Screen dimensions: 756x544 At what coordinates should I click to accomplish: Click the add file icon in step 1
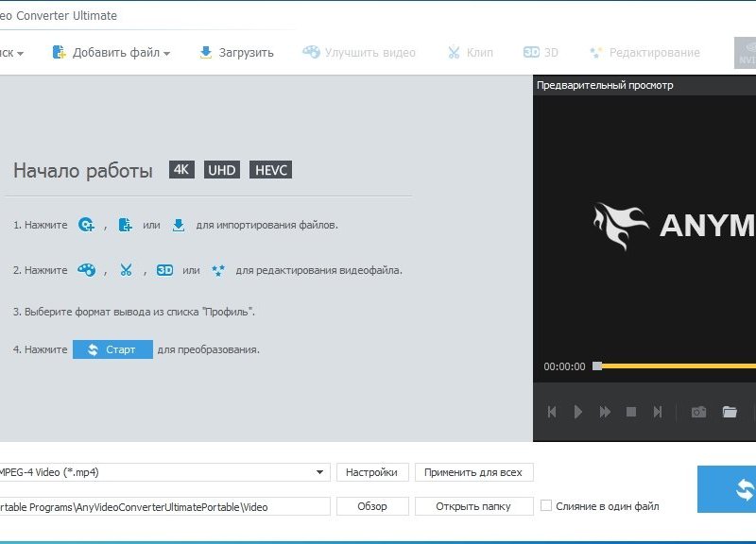[x=126, y=225]
